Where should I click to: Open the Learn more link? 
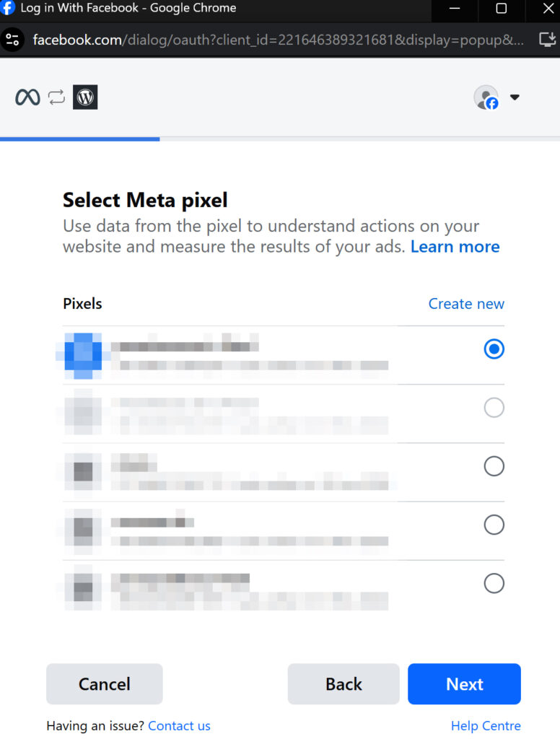[455, 246]
